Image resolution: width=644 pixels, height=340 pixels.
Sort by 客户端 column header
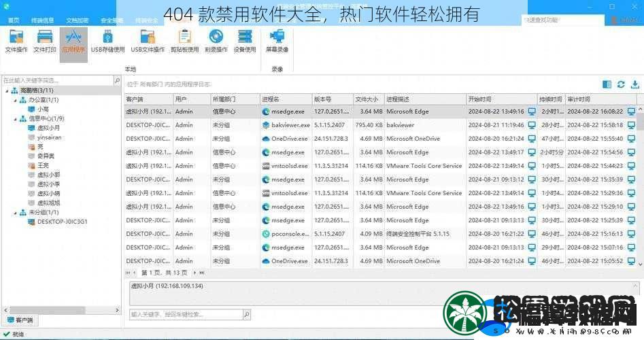pyautogui.click(x=149, y=99)
